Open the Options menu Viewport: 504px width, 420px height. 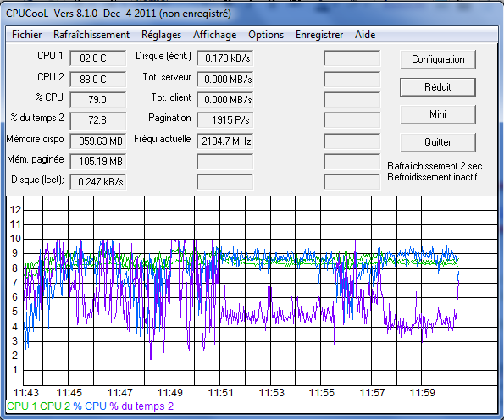click(x=266, y=35)
